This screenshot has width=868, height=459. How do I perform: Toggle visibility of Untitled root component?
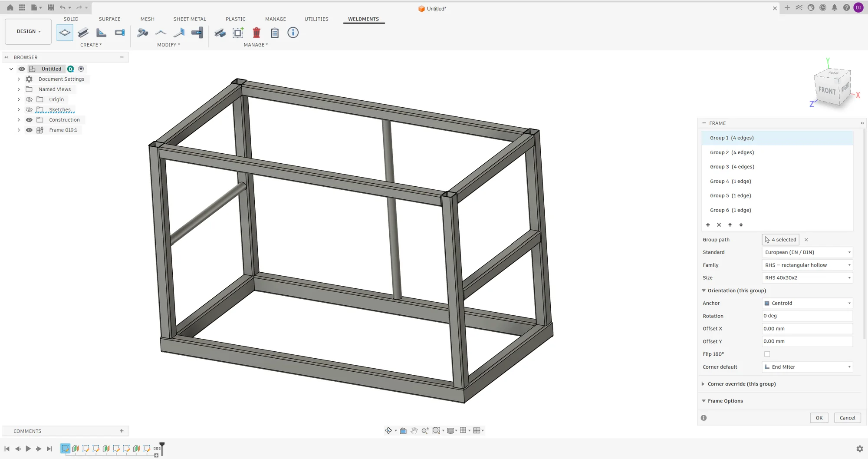coord(22,69)
